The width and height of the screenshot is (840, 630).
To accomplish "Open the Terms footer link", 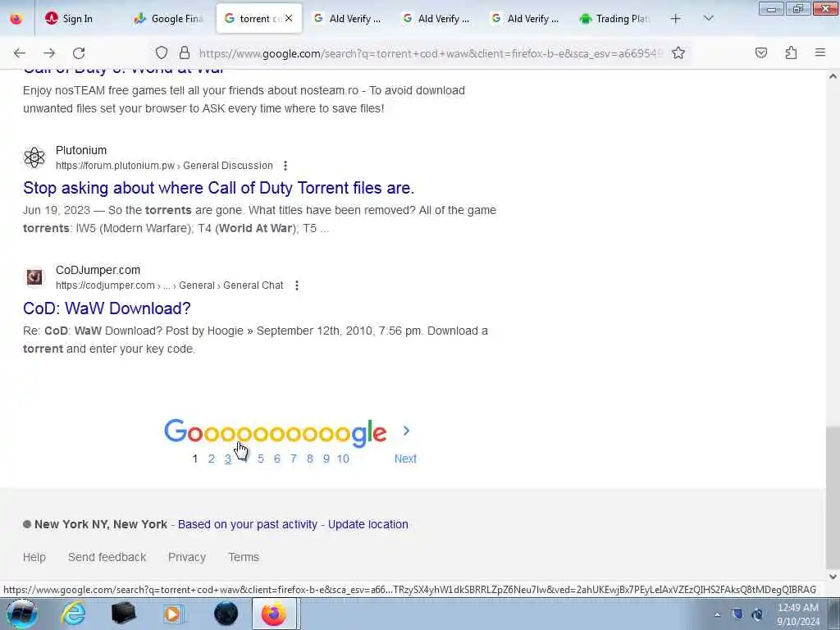I will pos(244,557).
